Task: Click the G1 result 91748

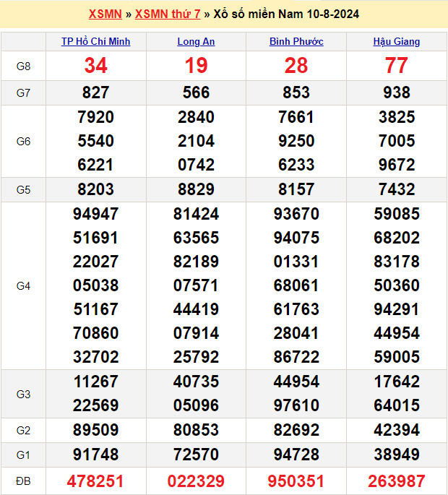Action: (x=96, y=455)
